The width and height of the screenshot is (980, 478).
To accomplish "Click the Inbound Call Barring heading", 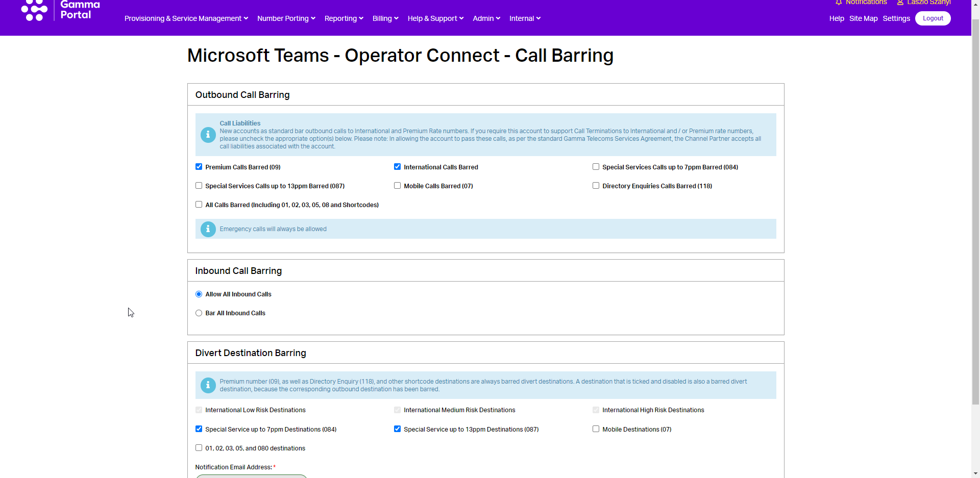I will (238, 271).
